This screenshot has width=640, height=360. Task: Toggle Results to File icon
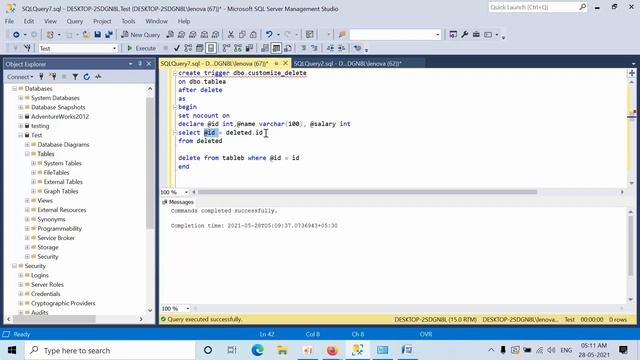[288, 48]
